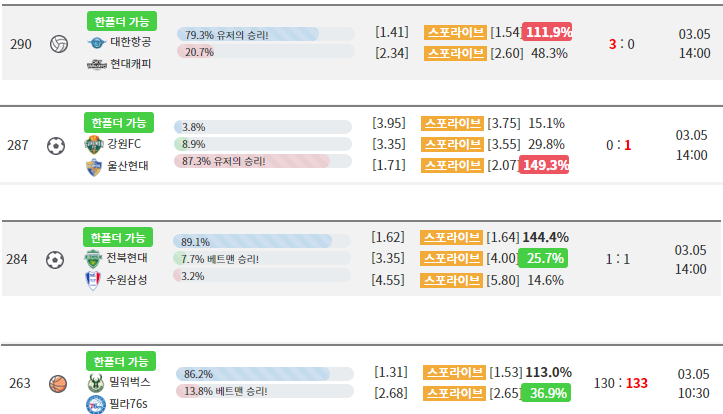The image size is (723, 414).
Task: Click the 강원FC team crest
Action: click(x=94, y=144)
